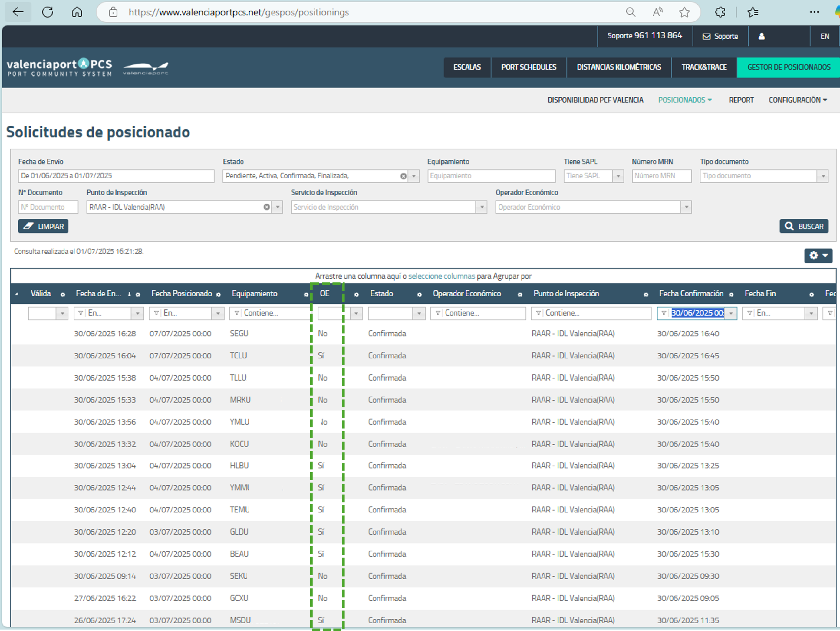The width and height of the screenshot is (840, 631).
Task: Add page to favorites with star icon
Action: 684,12
